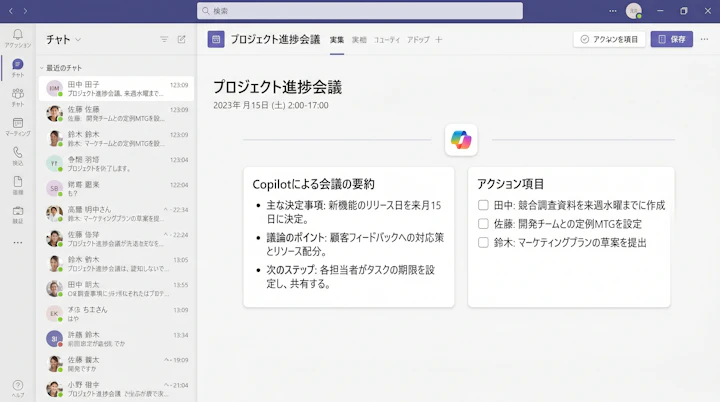Click the 主な決定事項 summary bullet

click(x=354, y=212)
